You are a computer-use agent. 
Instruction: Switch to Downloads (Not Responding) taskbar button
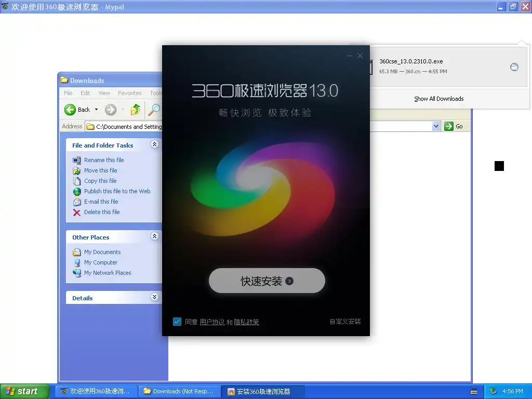tap(180, 391)
